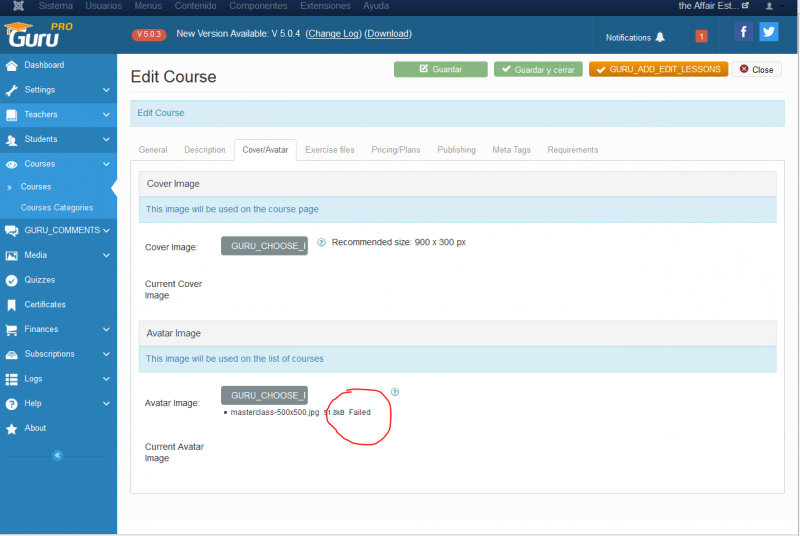Switch to the General tab
The height and width of the screenshot is (536, 800).
[x=153, y=150]
